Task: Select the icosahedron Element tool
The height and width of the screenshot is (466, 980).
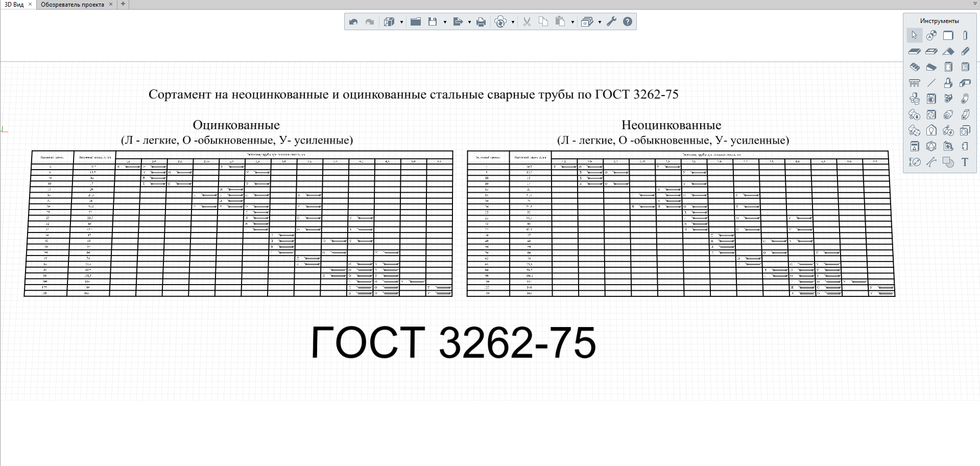Action: click(x=931, y=146)
